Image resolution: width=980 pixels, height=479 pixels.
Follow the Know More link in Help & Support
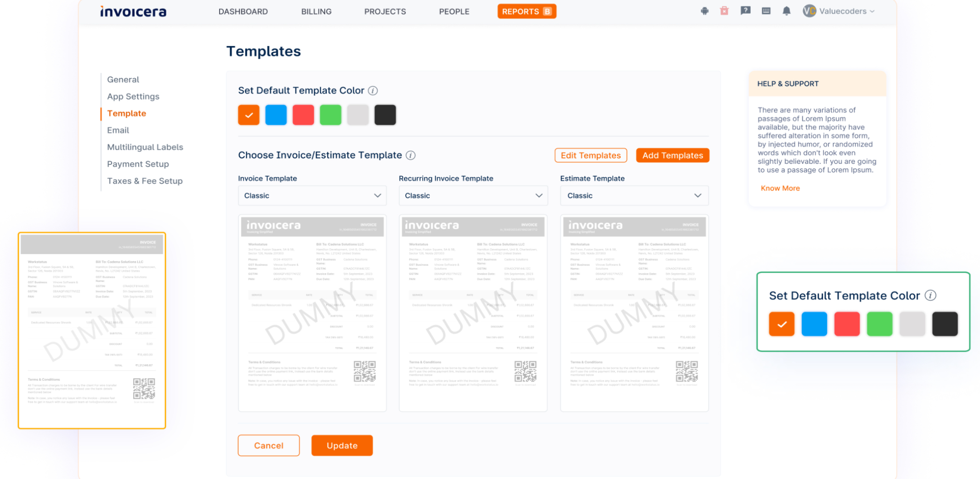coord(780,188)
